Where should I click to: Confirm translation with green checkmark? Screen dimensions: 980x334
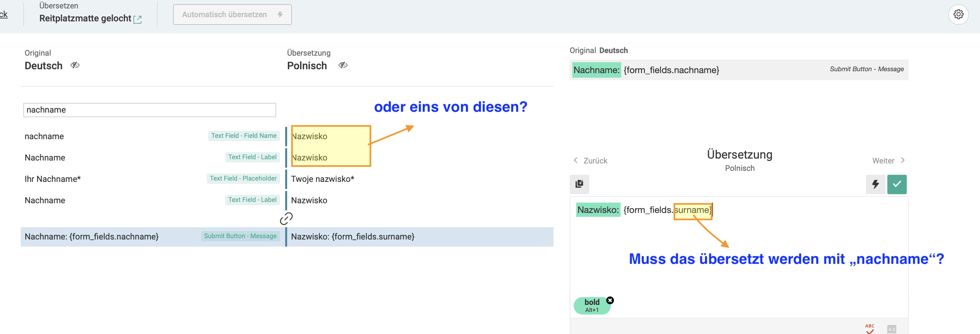897,184
